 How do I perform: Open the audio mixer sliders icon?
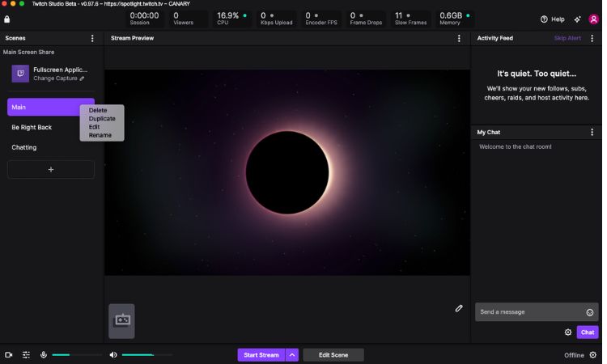(x=26, y=355)
